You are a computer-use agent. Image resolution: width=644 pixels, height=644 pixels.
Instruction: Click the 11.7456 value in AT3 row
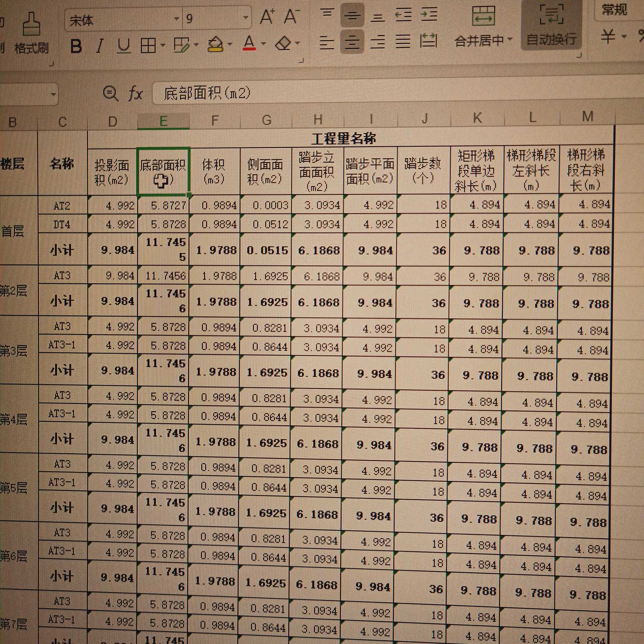(164, 276)
